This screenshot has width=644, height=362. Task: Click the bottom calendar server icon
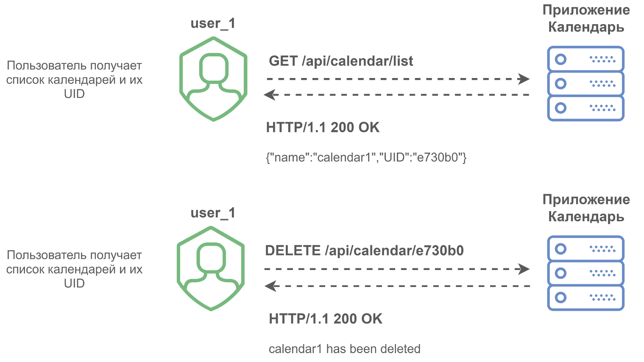[585, 273]
